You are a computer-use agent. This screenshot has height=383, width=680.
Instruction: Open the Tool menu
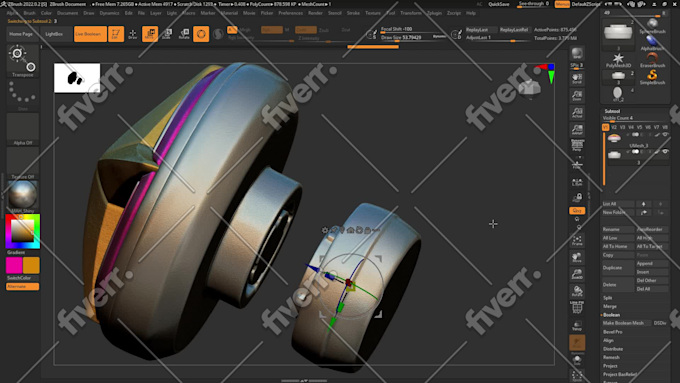point(391,13)
